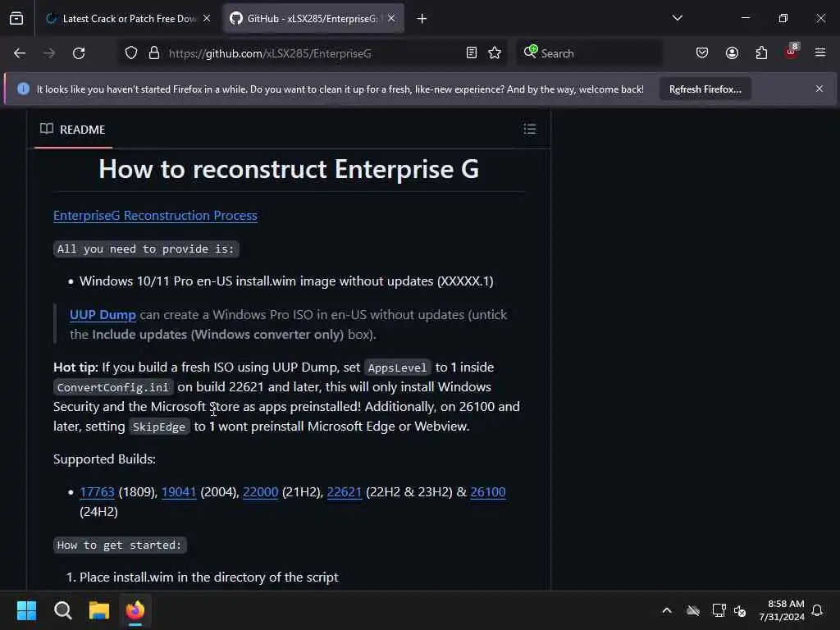Image resolution: width=840 pixels, height=630 pixels.
Task: Open build 17763 link
Action: pos(97,492)
